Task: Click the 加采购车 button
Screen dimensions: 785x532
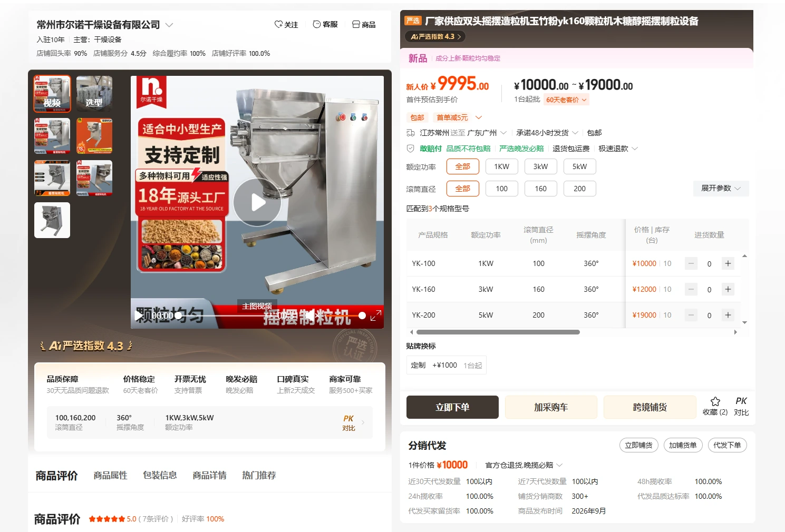Action: [551, 407]
